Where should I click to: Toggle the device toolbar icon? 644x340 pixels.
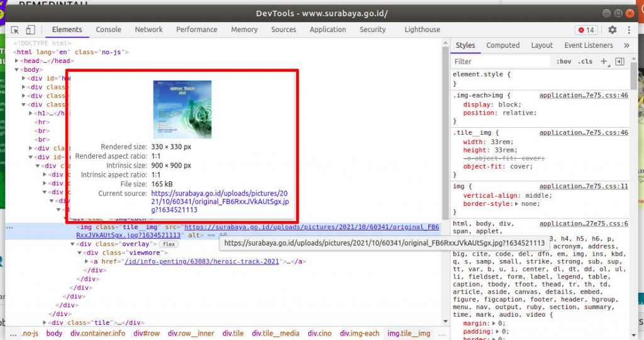(x=30, y=30)
